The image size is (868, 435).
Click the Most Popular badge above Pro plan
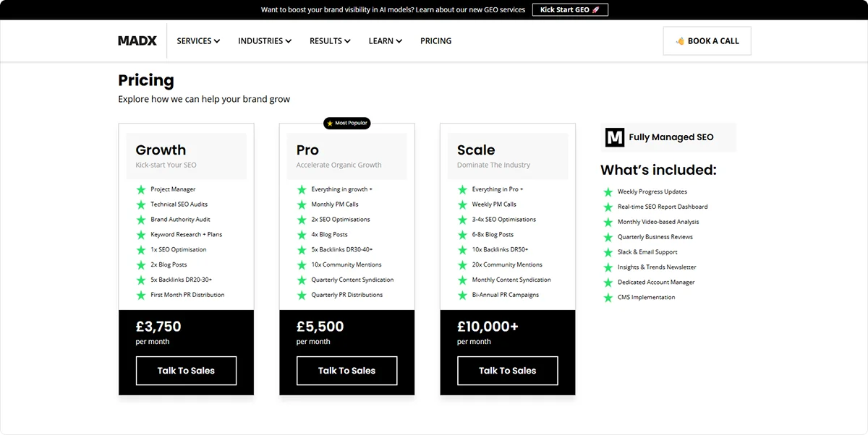coord(346,123)
